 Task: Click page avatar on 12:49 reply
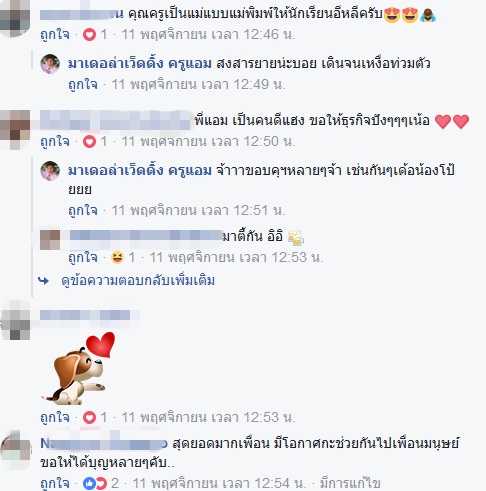[x=50, y=63]
